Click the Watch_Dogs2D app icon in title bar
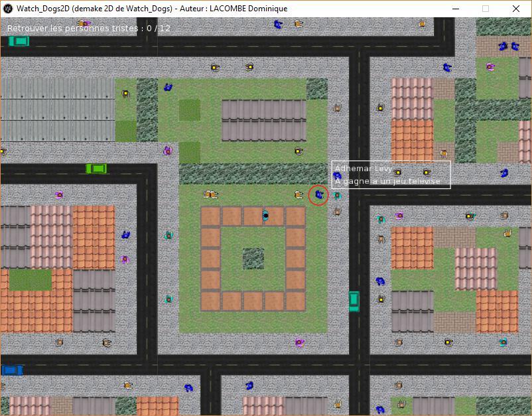 click(x=8, y=9)
